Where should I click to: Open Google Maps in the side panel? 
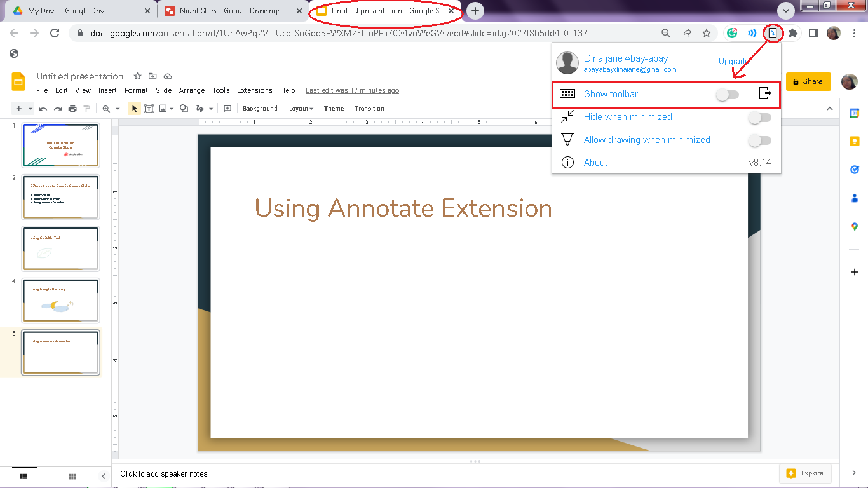tap(855, 227)
